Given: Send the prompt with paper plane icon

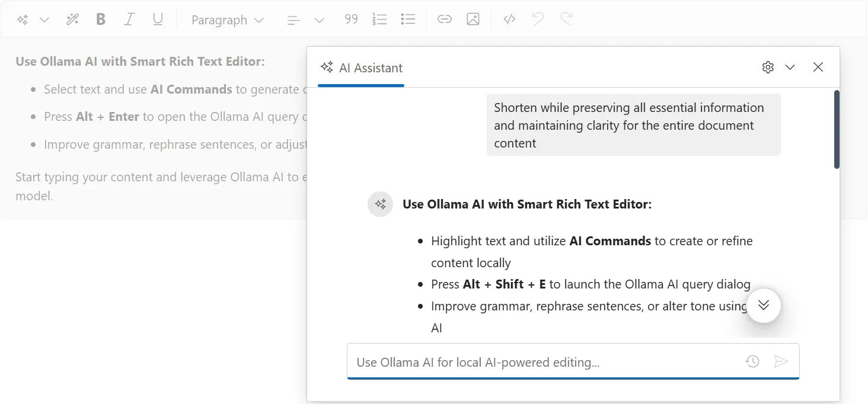Looking at the screenshot, I should [781, 361].
